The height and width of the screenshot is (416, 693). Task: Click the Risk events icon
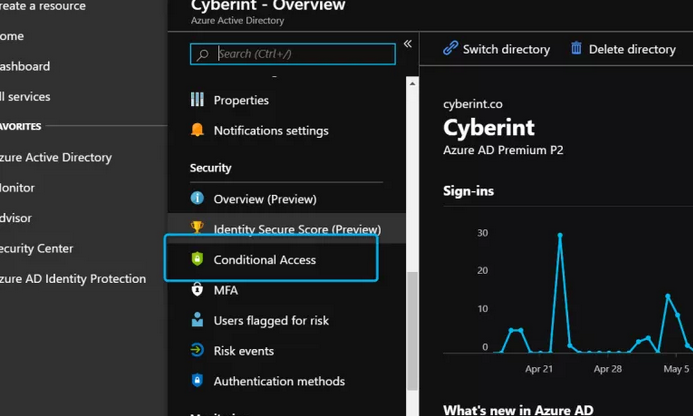[197, 351]
